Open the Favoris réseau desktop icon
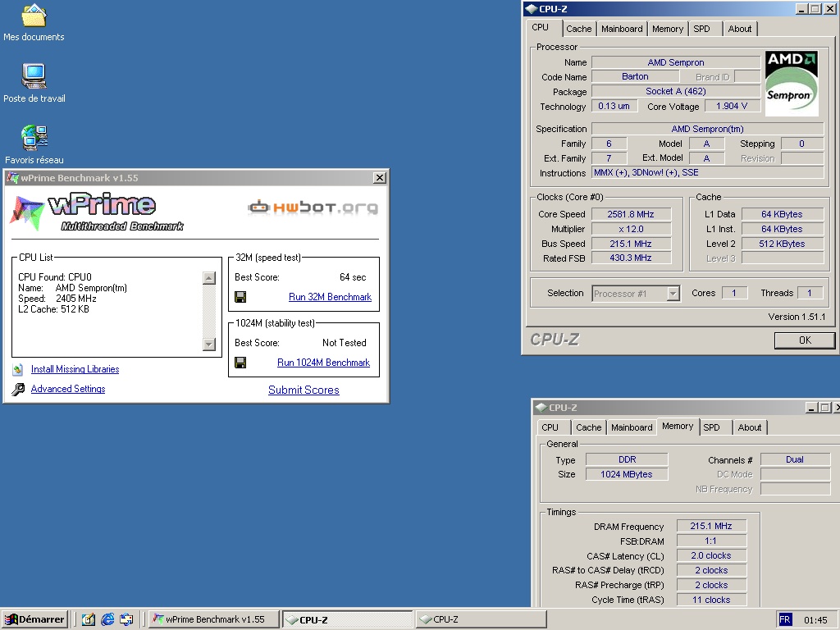The image size is (840, 630). [x=34, y=138]
